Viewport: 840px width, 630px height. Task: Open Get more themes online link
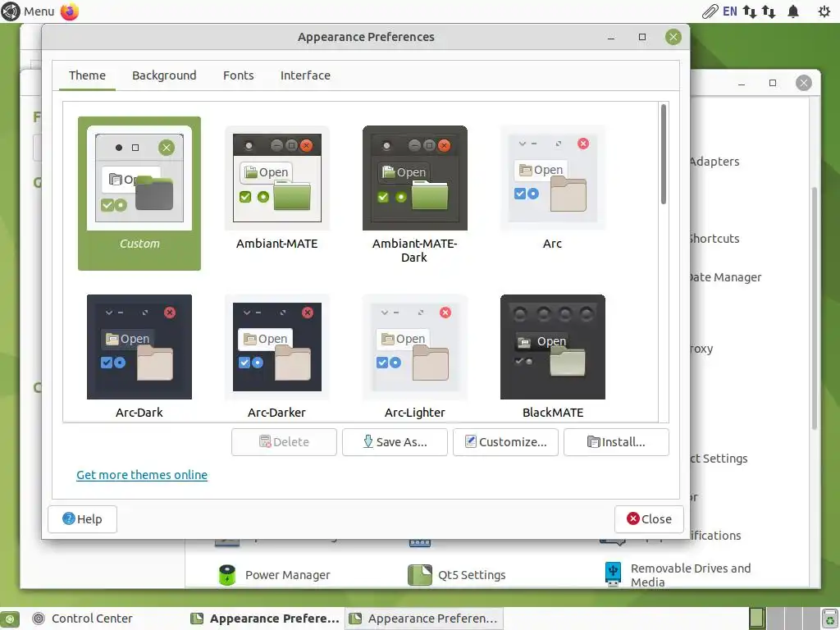142,475
